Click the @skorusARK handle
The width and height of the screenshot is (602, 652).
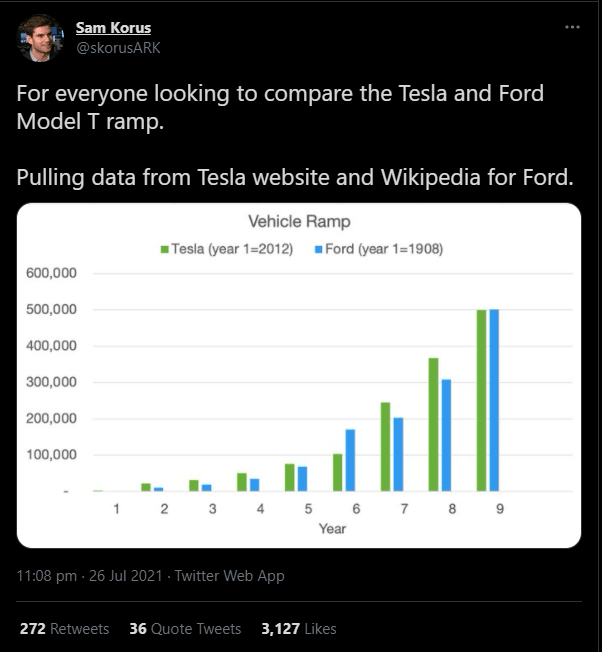click(117, 47)
